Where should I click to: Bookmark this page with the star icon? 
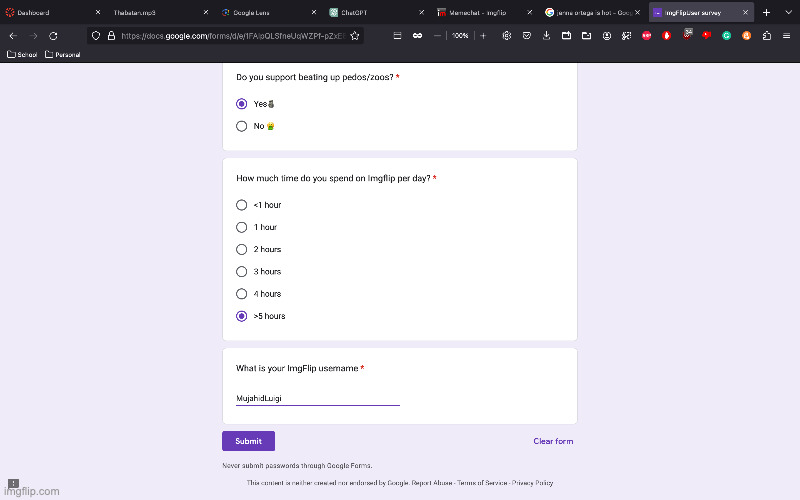pos(354,35)
